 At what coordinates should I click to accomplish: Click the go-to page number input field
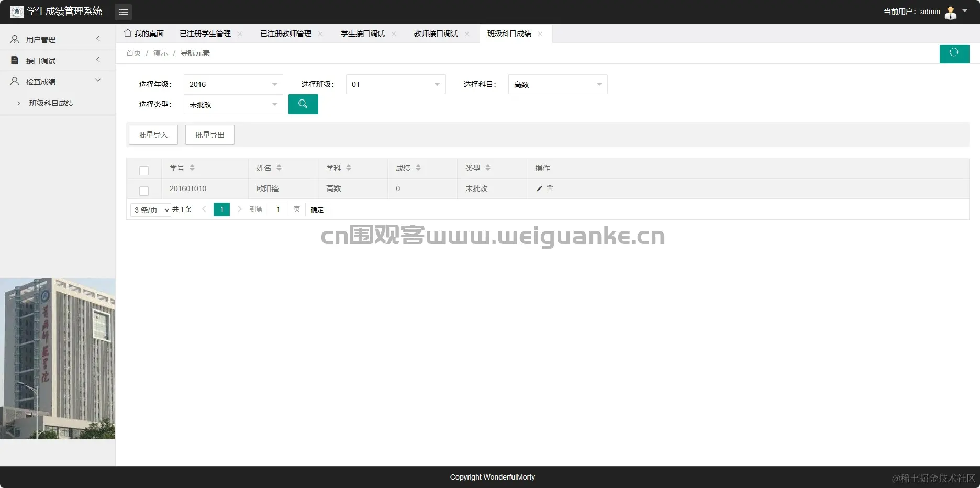(278, 209)
